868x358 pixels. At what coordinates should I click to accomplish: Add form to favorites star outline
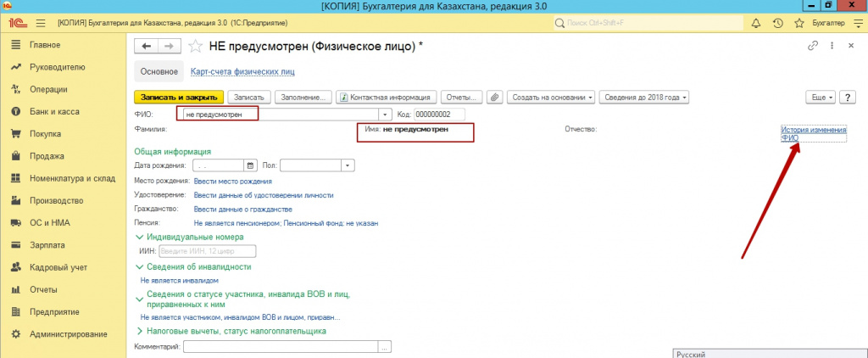point(196,46)
